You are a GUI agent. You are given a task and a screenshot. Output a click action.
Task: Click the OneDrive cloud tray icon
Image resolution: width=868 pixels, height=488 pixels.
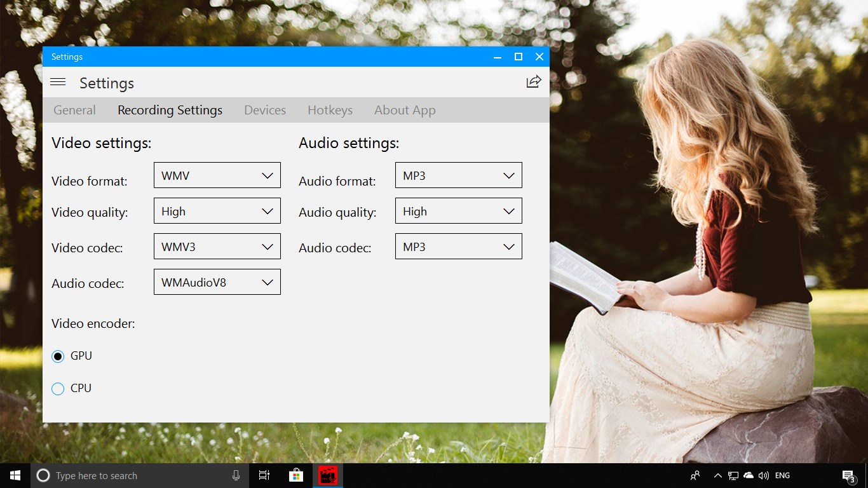pyautogui.click(x=749, y=475)
